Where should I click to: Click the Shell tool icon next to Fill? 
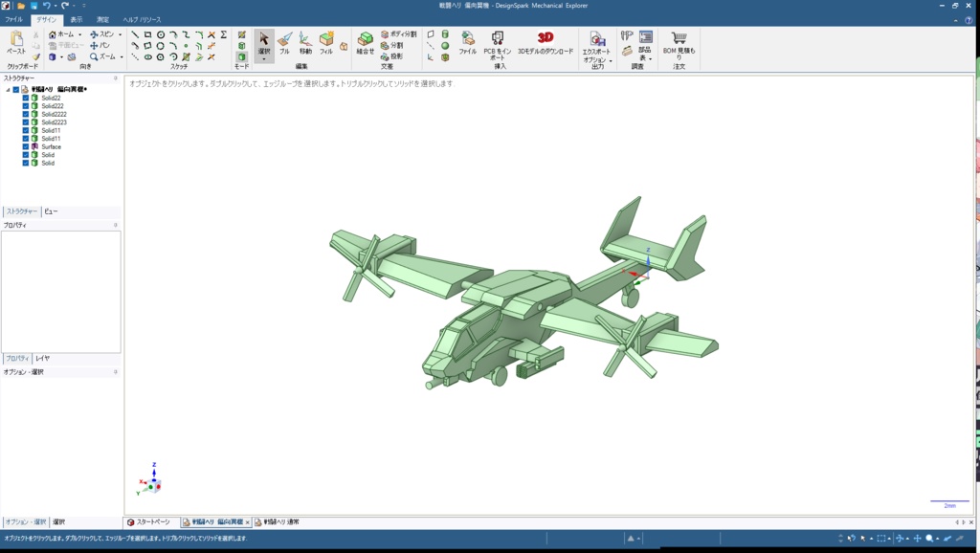(x=344, y=46)
